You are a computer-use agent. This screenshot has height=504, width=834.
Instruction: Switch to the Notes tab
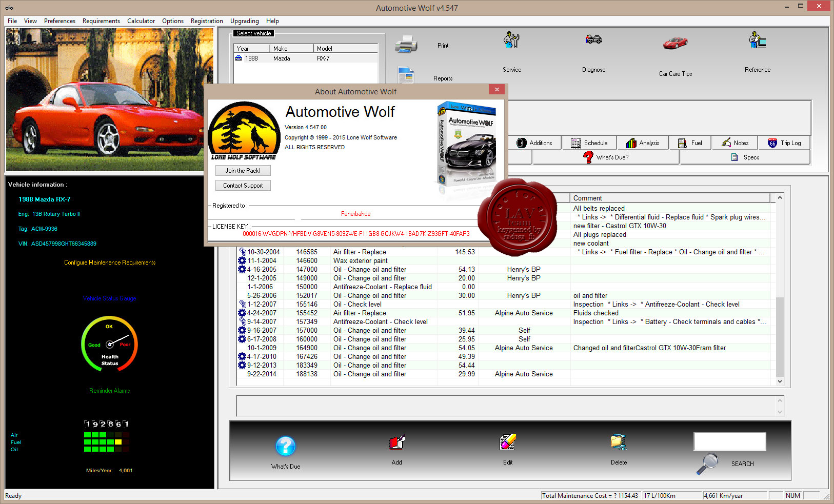[735, 143]
